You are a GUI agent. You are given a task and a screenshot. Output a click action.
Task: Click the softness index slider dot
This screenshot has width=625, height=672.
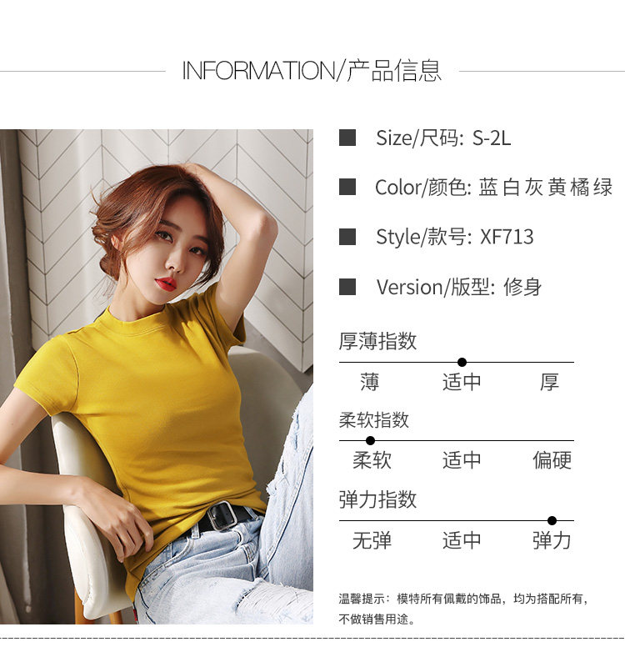[371, 440]
